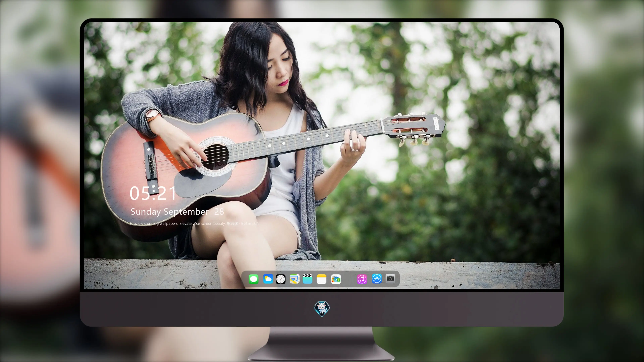Launch iTunes Store music icon
Image resolution: width=644 pixels, height=362 pixels.
click(362, 279)
